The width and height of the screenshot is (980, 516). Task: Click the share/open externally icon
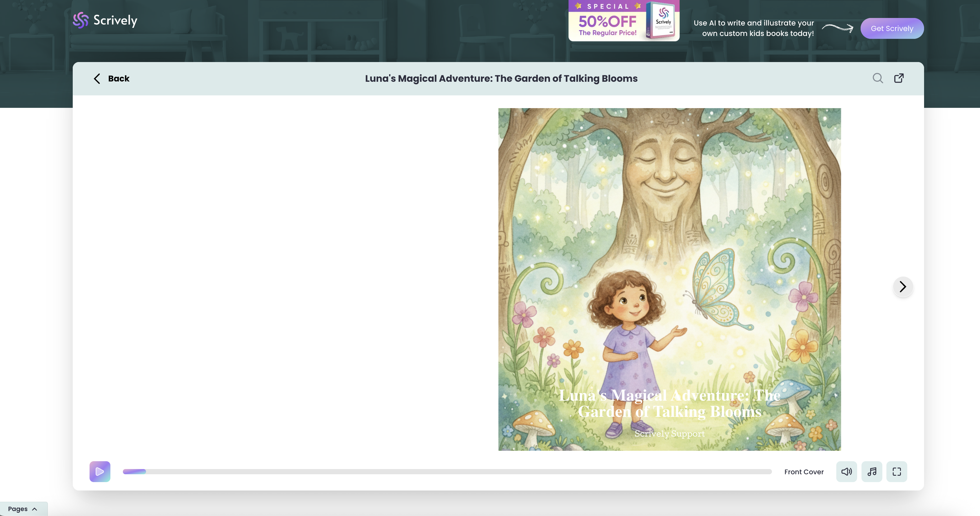coord(899,78)
